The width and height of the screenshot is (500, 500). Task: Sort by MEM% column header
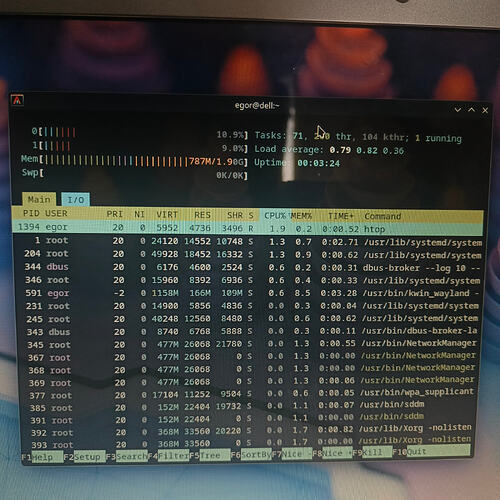(301, 216)
